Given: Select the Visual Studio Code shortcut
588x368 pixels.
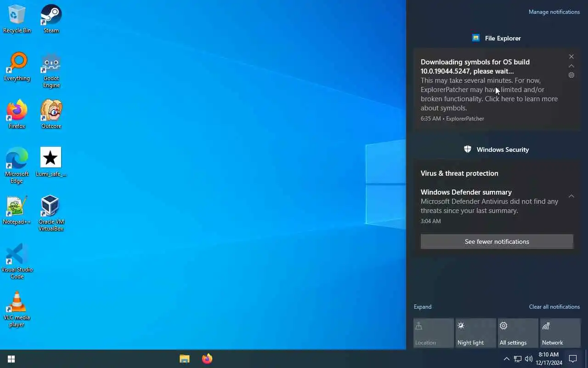Looking at the screenshot, I should tap(17, 261).
